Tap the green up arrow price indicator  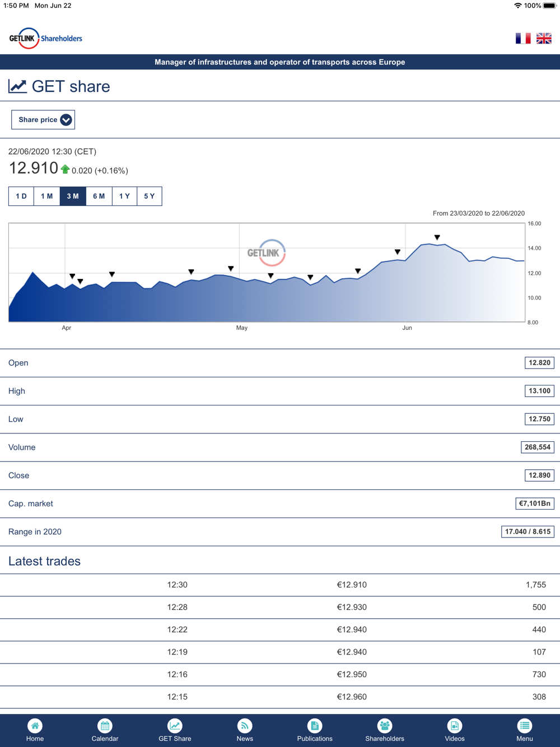click(x=65, y=169)
